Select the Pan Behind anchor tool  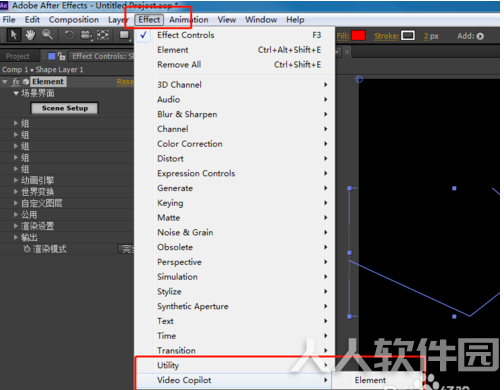tap(103, 35)
